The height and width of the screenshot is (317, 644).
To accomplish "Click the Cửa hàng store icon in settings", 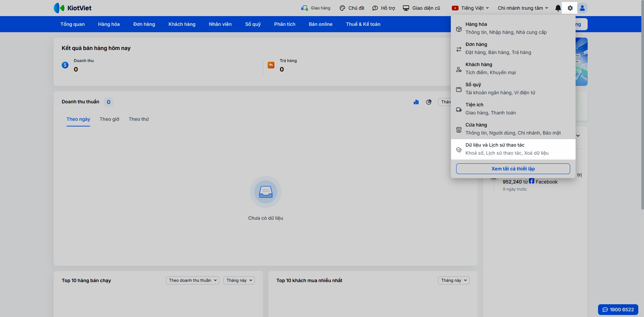I will click(459, 129).
